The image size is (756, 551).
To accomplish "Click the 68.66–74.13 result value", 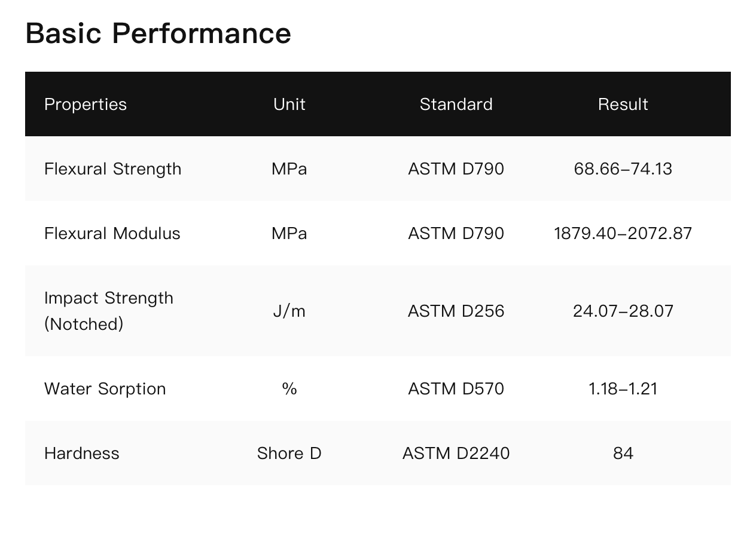I will pyautogui.click(x=623, y=169).
